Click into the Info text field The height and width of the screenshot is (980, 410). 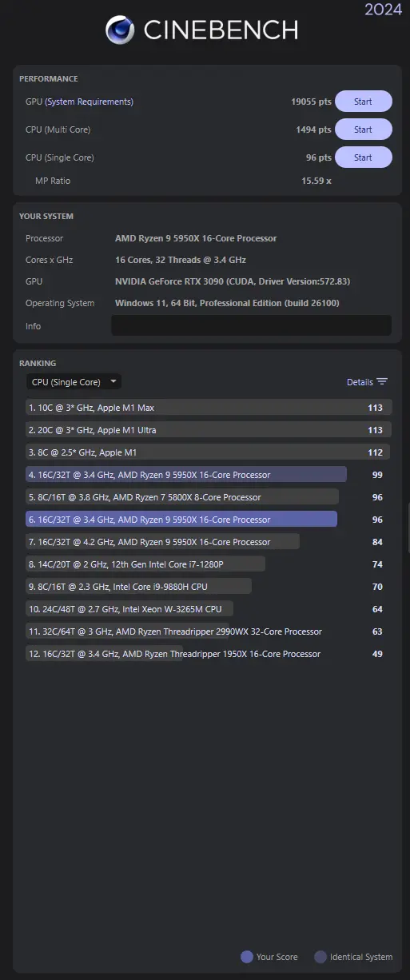coord(251,325)
